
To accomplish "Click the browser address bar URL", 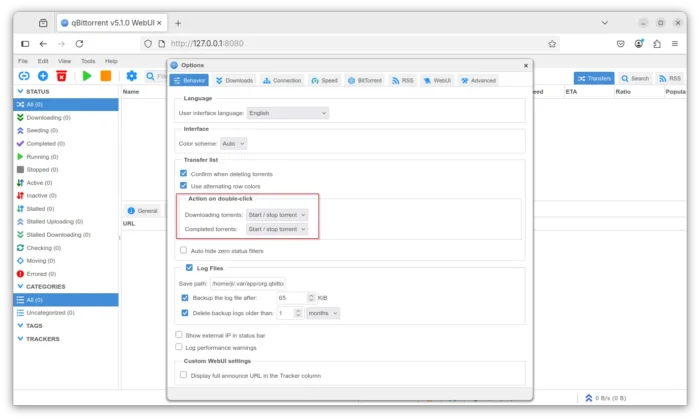I will click(x=207, y=43).
